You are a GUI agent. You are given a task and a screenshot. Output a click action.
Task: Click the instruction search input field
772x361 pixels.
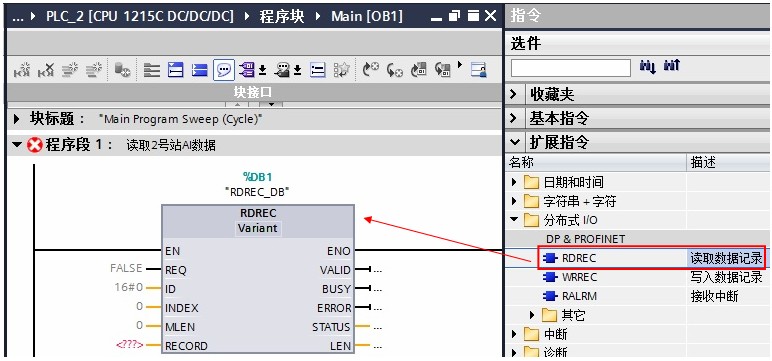[x=571, y=67]
